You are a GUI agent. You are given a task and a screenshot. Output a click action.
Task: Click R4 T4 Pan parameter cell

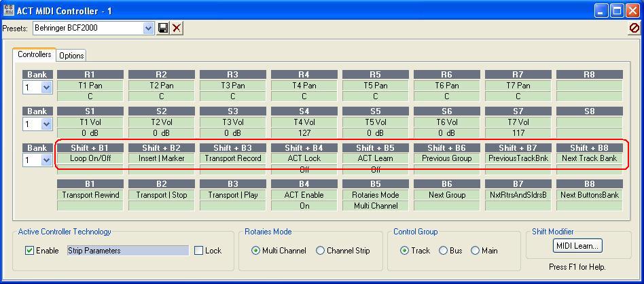(304, 86)
